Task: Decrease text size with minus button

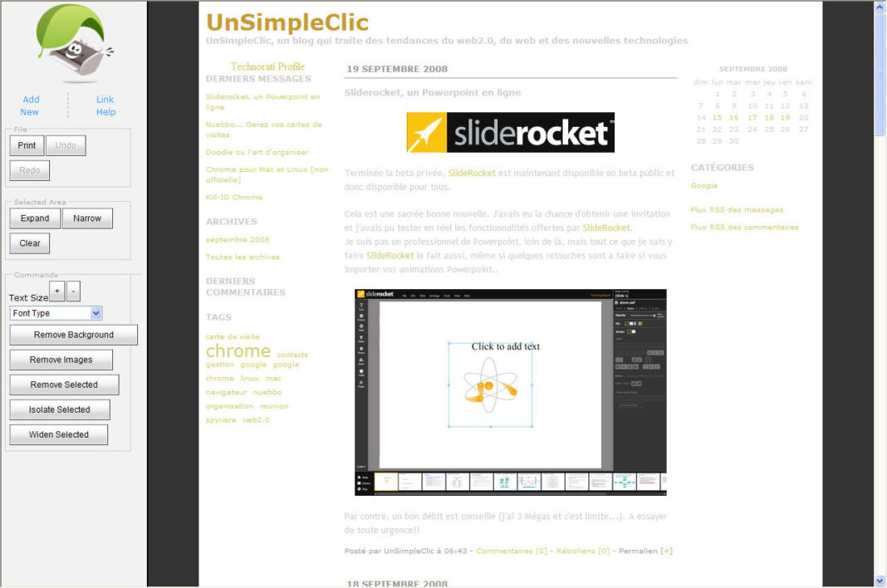Action: click(73, 292)
